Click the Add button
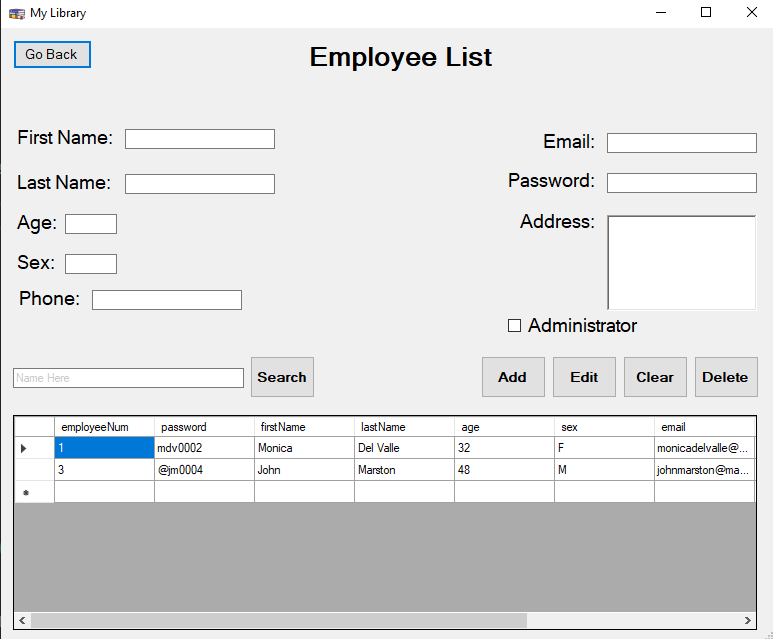 pos(513,377)
